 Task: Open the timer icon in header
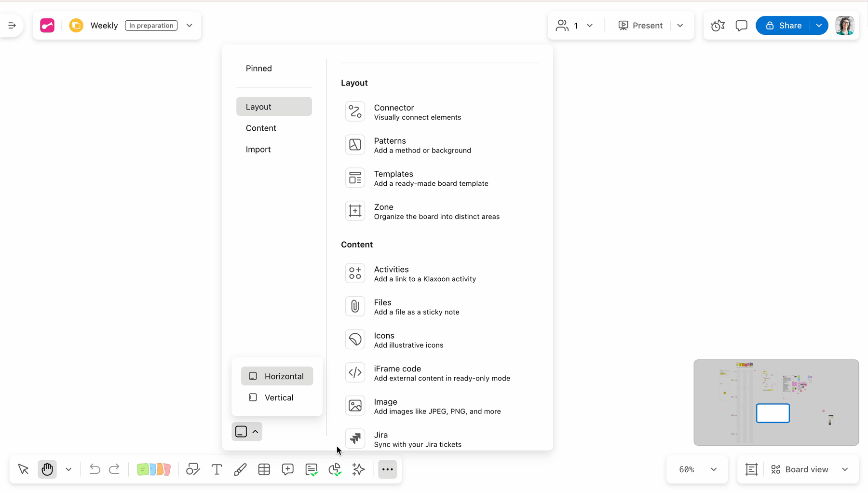click(x=718, y=26)
